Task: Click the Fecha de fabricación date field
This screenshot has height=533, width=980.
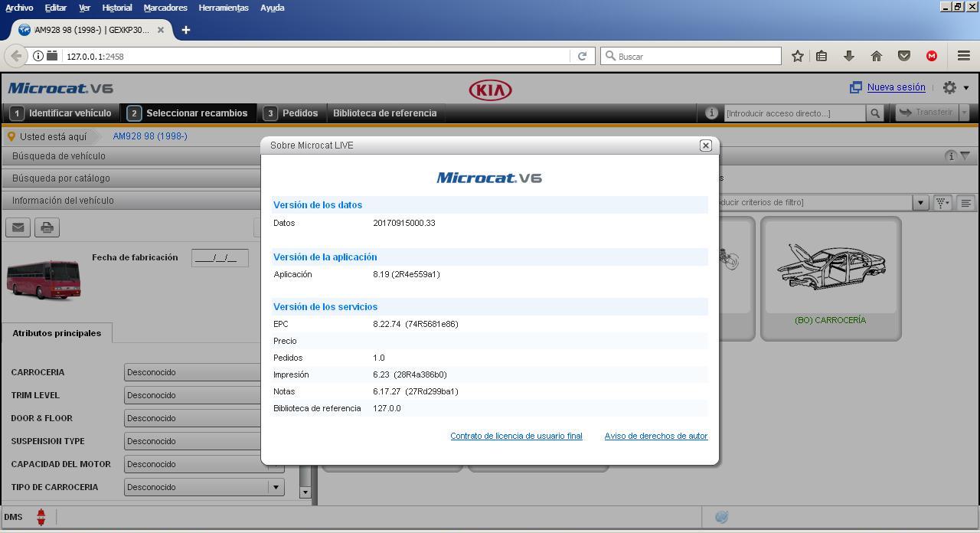Action: click(x=220, y=258)
